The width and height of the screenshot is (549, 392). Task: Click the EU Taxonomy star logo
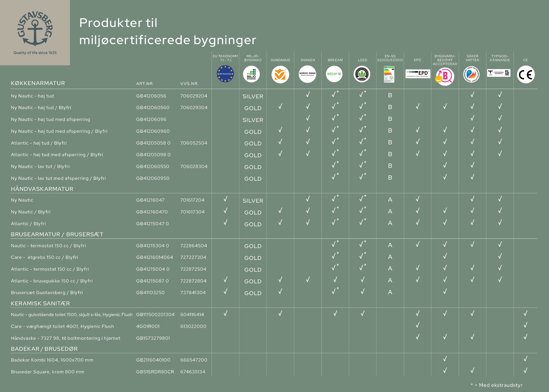pos(225,74)
